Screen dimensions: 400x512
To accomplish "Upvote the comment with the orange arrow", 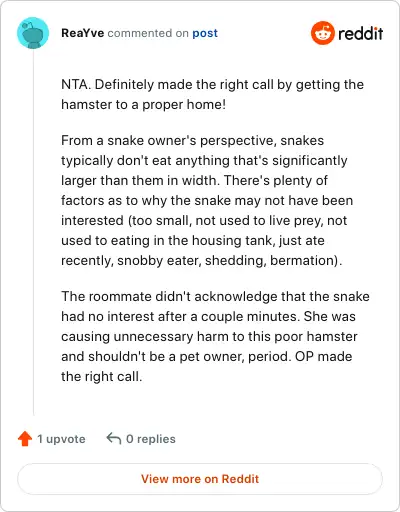I will pos(25,439).
